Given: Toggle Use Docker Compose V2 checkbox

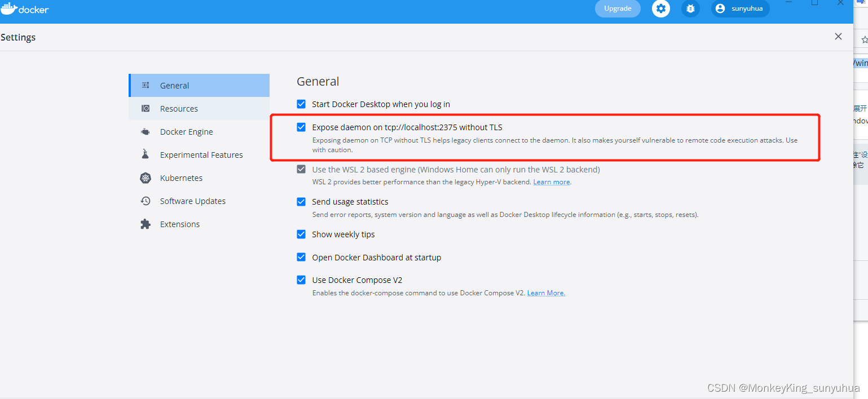Looking at the screenshot, I should (301, 280).
